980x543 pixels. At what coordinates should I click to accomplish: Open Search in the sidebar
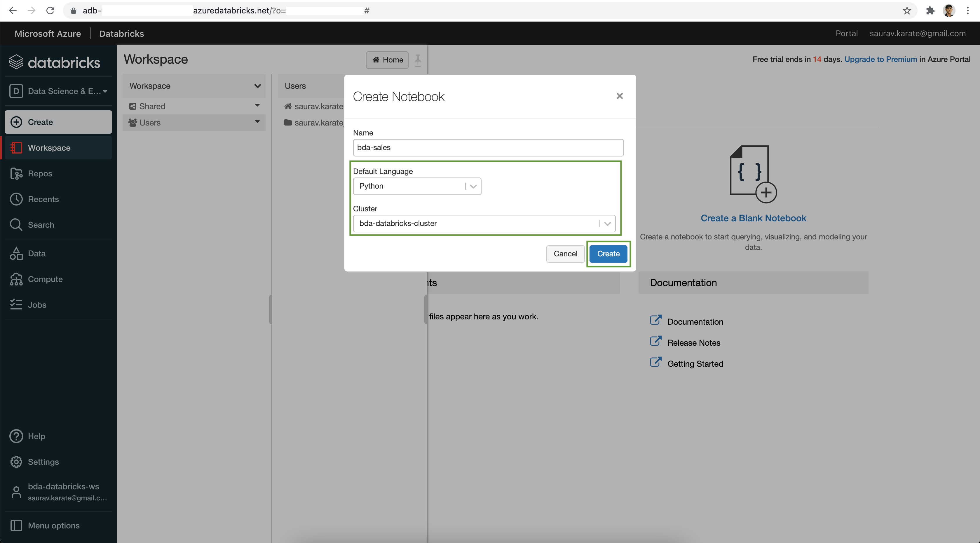pyautogui.click(x=58, y=224)
